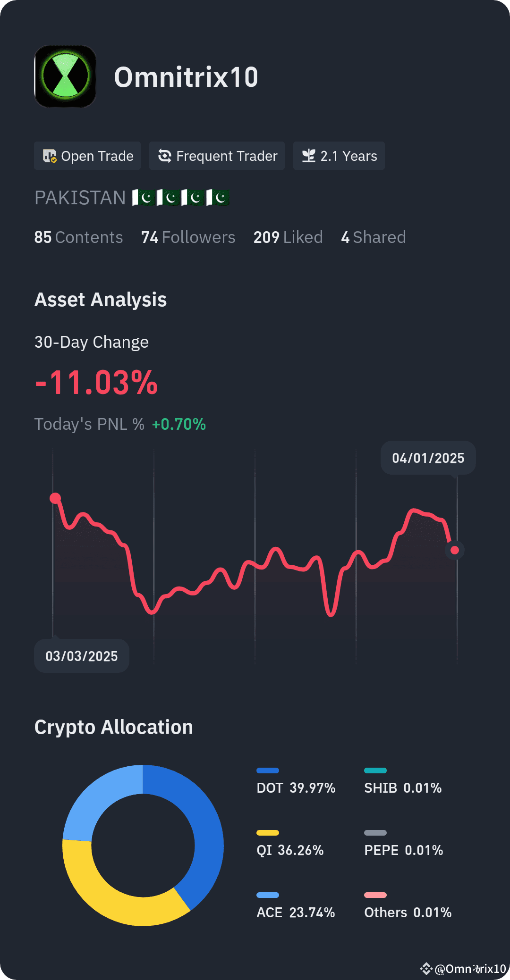Select the QI yellow legend swatch
Image resolution: width=510 pixels, height=980 pixels.
[x=268, y=833]
